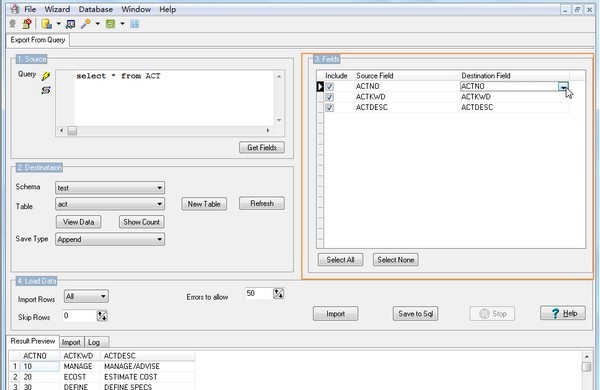The image size is (600, 390).
Task: Click the monitor-shaped toolbar icon
Action: pos(70,24)
